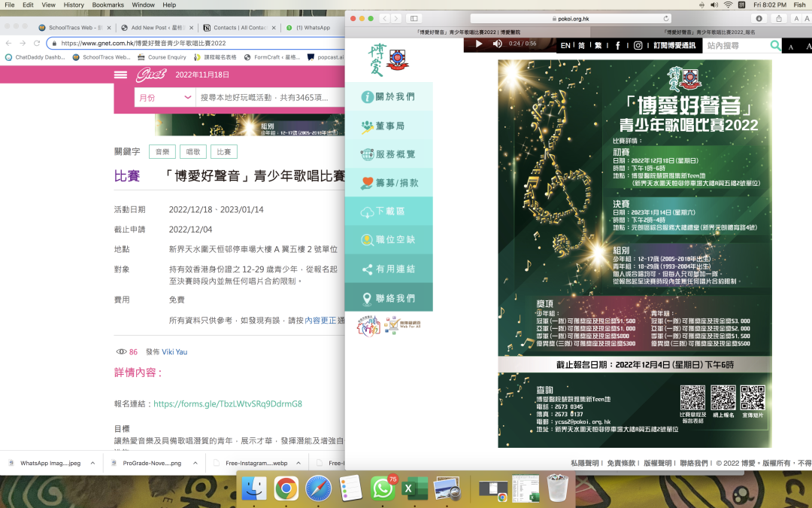Click the teal search magnifier icon
This screenshot has width=812, height=508.
click(775, 46)
